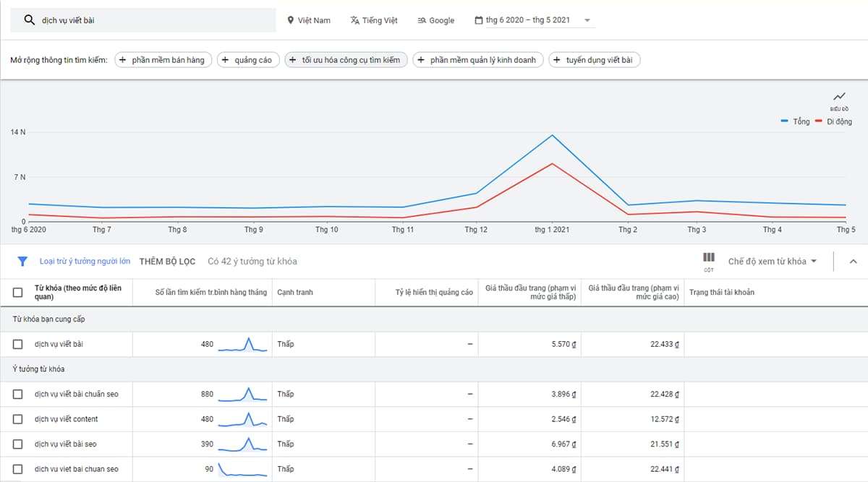This screenshot has width=868, height=482.
Task: Click the 880 monthly searches value
Action: (207, 394)
